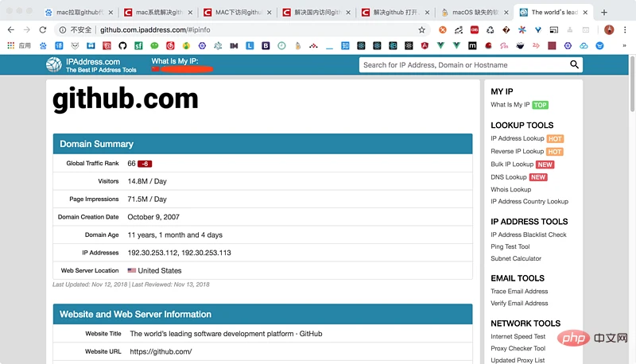Open the Chrome profile avatar

click(609, 29)
